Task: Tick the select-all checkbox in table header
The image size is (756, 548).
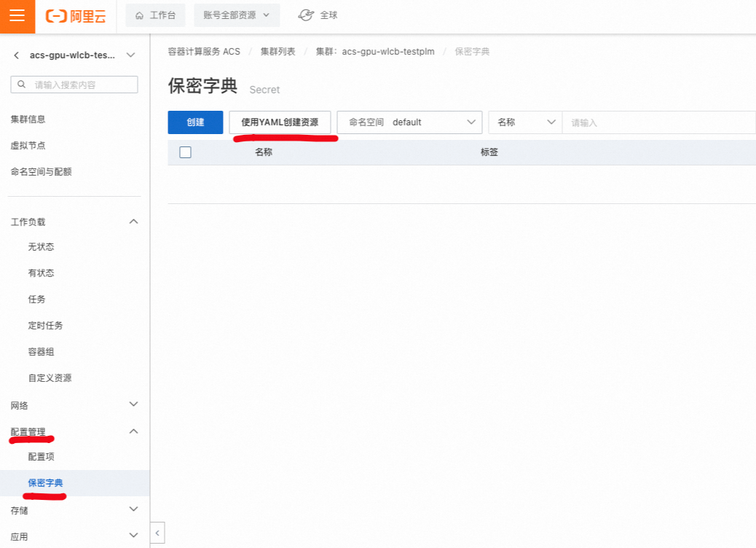Action: 185,152
